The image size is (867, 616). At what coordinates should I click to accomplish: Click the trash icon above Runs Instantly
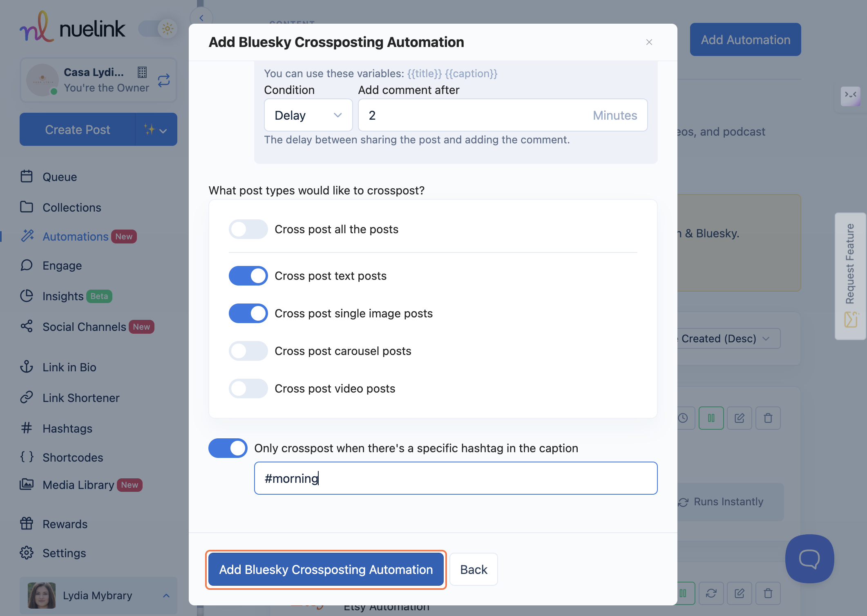(x=768, y=418)
